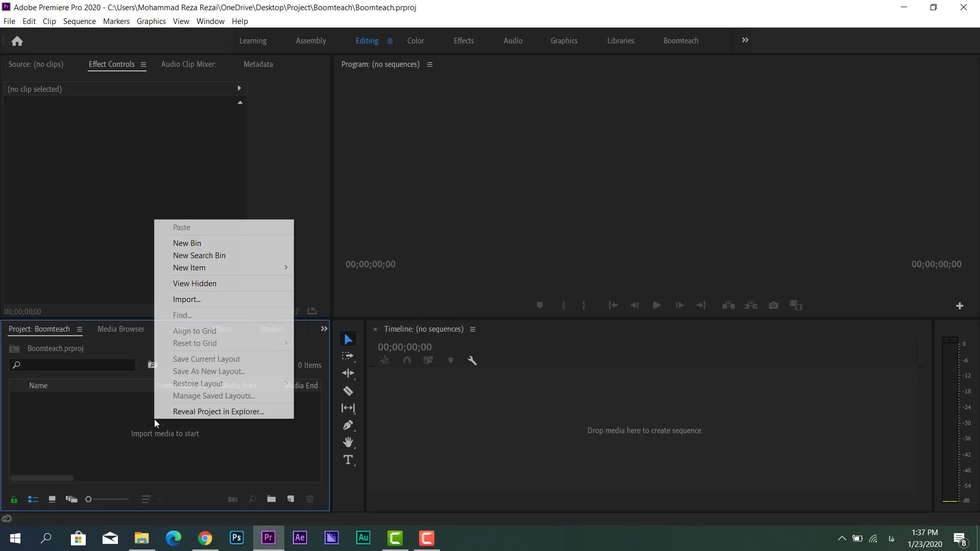Image resolution: width=980 pixels, height=551 pixels.
Task: Select the Pen tool
Action: (x=348, y=425)
